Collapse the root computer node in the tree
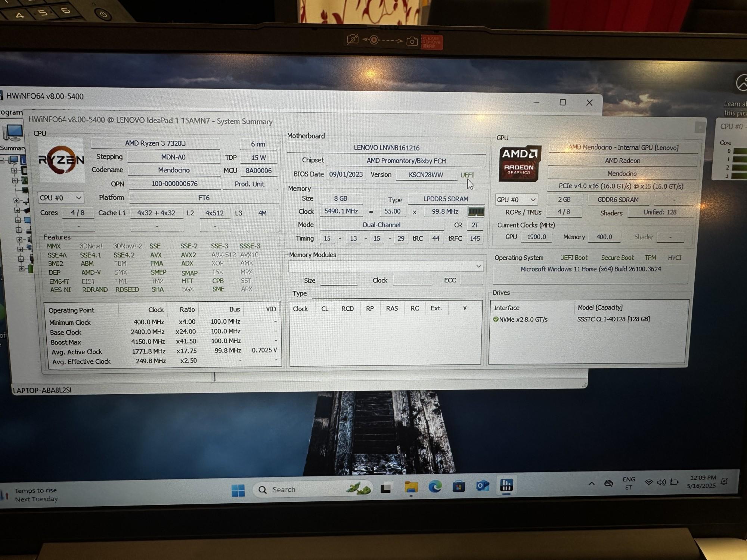This screenshot has height=560, width=747. (x=2, y=160)
